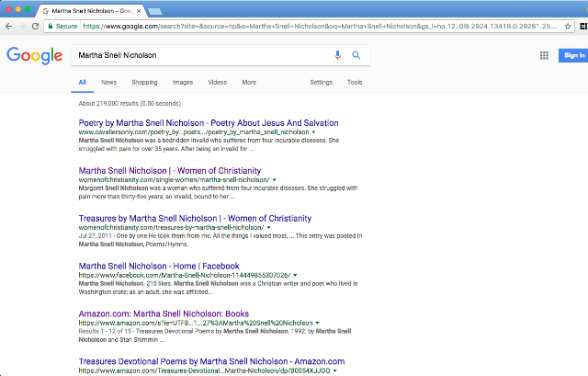The image size is (588, 376).
Task: Click the browser forward arrow
Action: coord(22,27)
